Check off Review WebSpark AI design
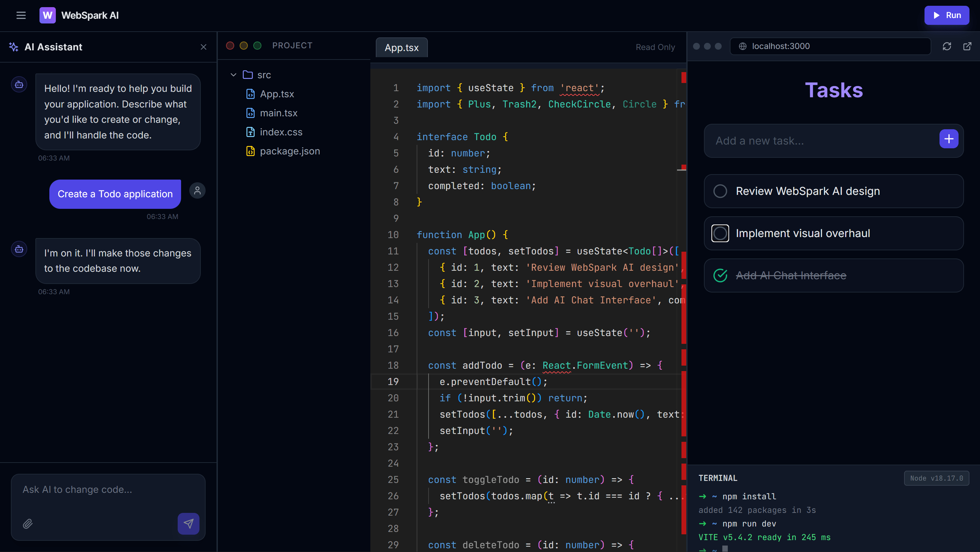The image size is (980, 552). click(x=720, y=191)
